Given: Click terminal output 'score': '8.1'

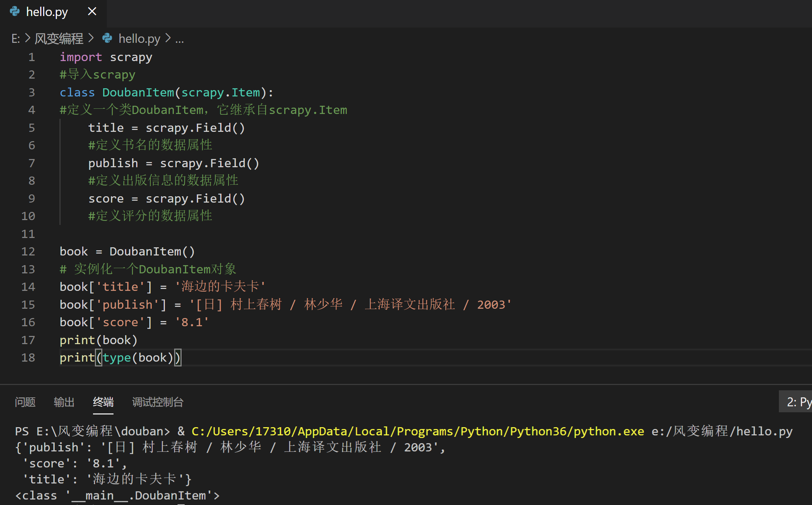Looking at the screenshot, I should (x=75, y=463).
